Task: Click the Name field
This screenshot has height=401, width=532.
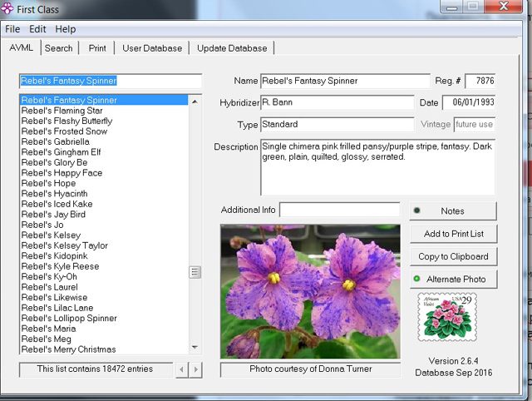Action: point(345,81)
